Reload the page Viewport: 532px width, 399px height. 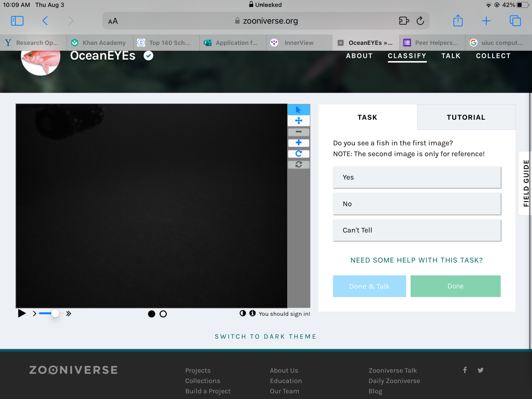tap(420, 21)
